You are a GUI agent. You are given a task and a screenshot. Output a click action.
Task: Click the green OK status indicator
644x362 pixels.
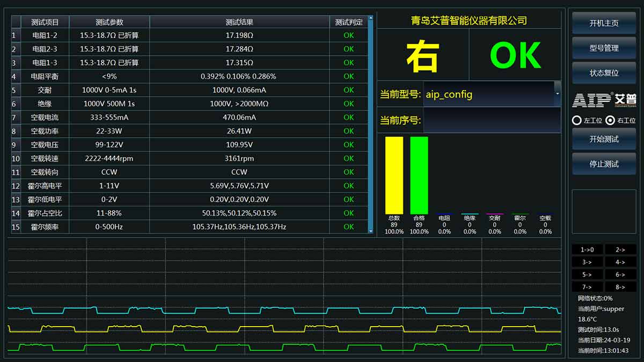tap(515, 55)
